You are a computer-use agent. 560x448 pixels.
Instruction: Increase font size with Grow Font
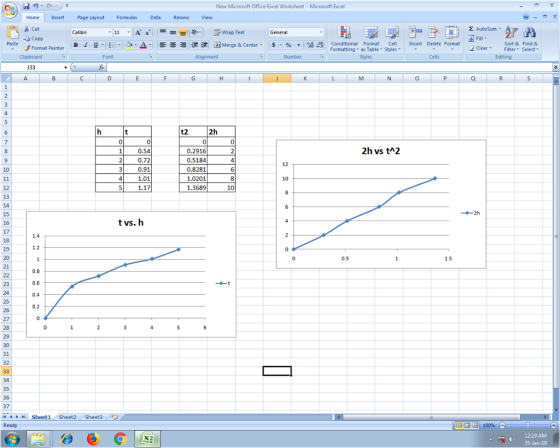(138, 33)
